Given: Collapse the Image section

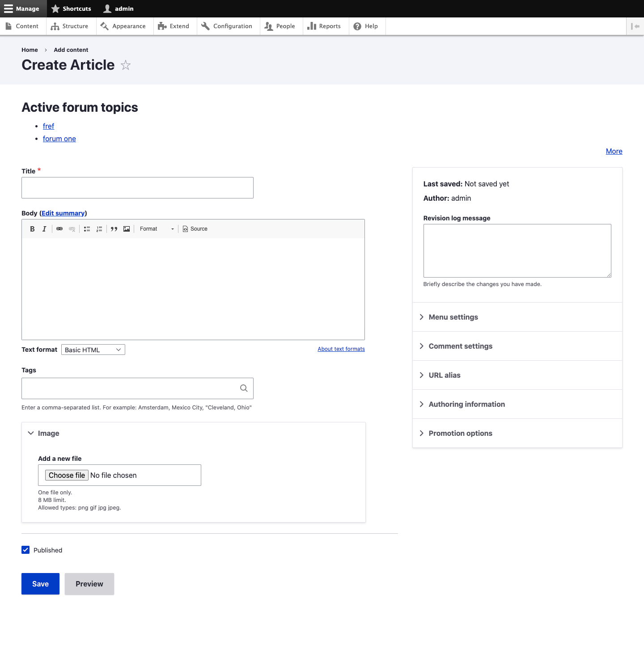Looking at the screenshot, I should (x=48, y=433).
